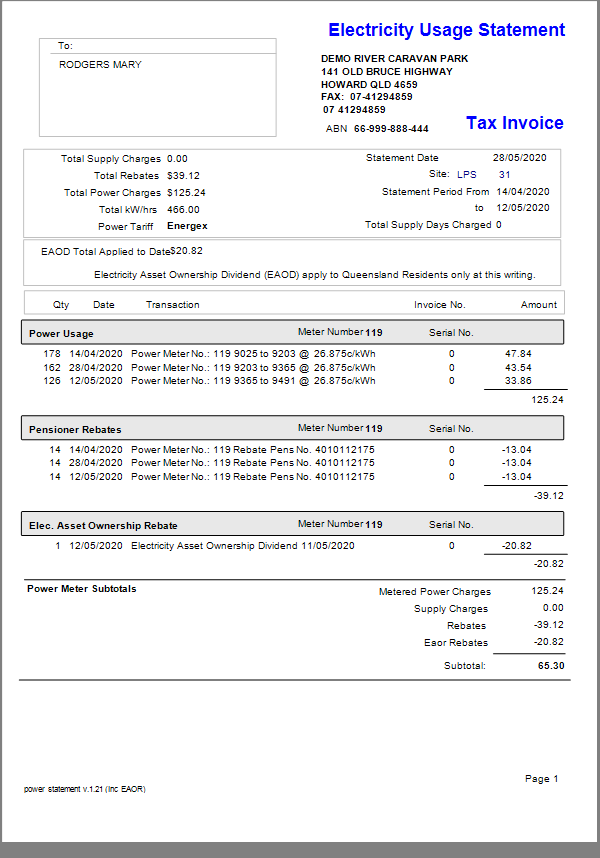
Task: Click the Page 1 label
Action: [541, 778]
